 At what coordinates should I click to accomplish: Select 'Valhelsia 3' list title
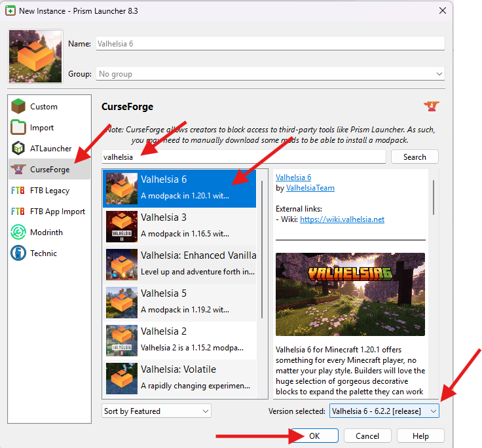click(164, 217)
